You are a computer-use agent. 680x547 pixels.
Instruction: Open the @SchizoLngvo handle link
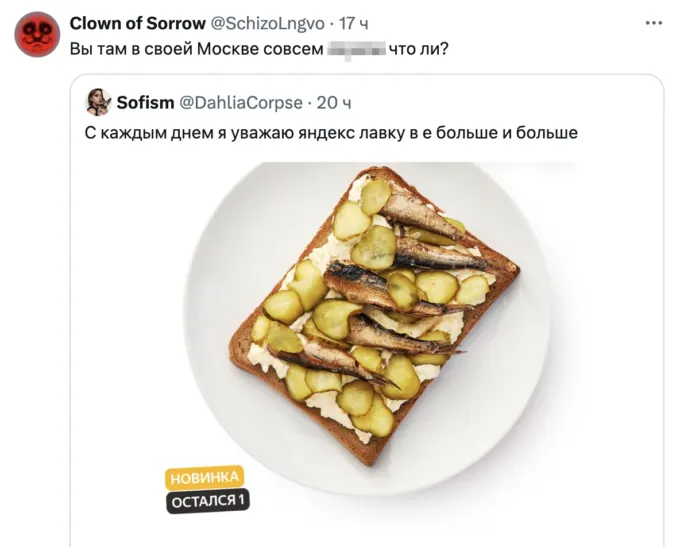tap(260, 23)
